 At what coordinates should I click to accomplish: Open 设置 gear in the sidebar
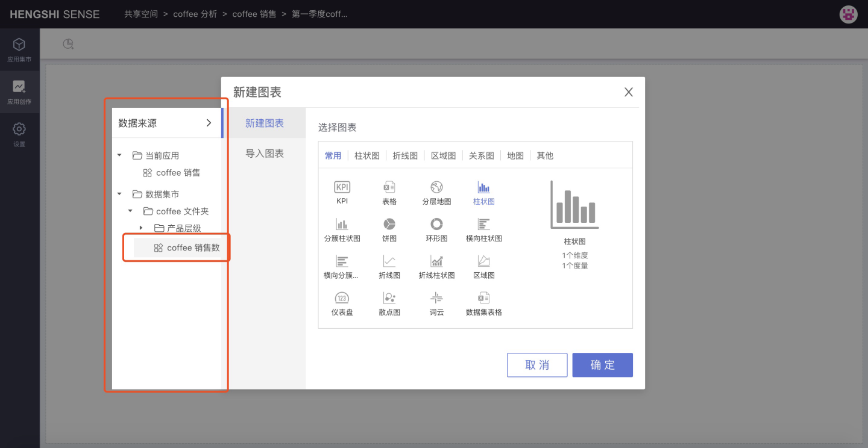pyautogui.click(x=19, y=134)
